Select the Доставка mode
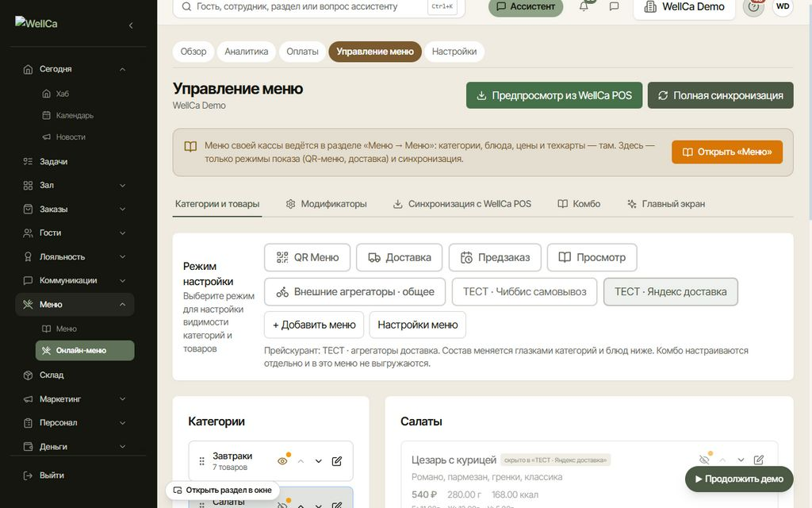Screen dimensions: 812x508 click(400, 258)
